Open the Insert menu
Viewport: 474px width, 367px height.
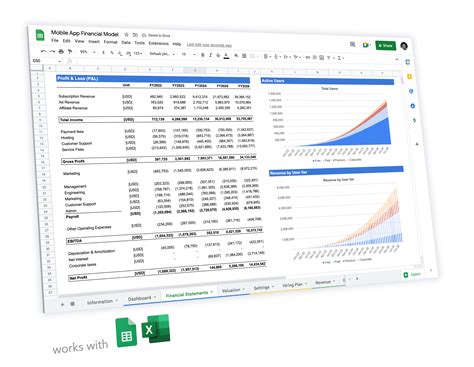[x=94, y=42]
